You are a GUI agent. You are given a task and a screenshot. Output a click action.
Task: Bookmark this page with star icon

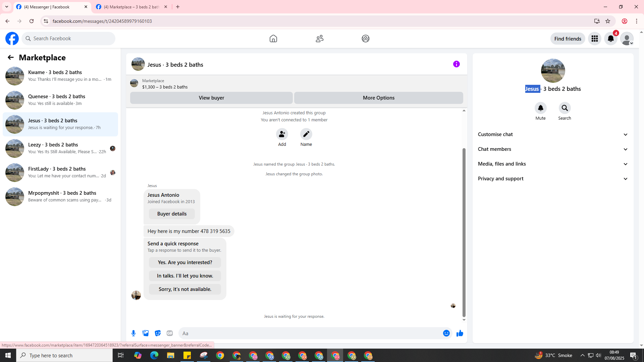pyautogui.click(x=608, y=21)
